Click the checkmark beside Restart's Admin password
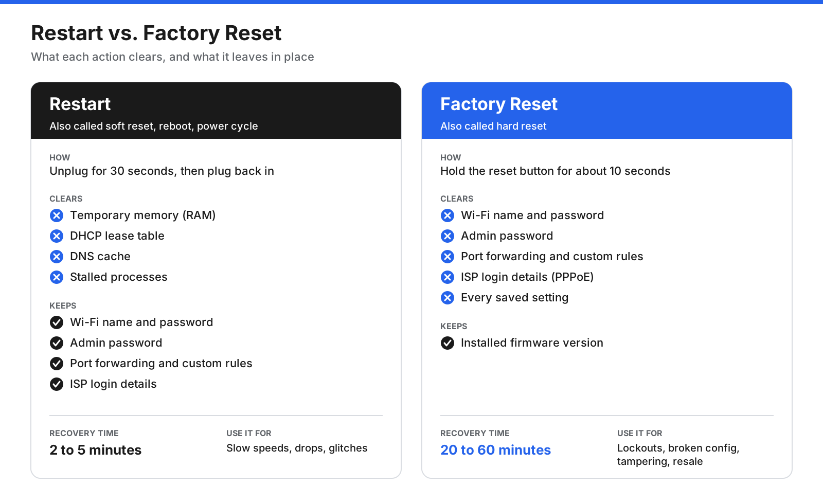The width and height of the screenshot is (823, 504). click(x=57, y=343)
